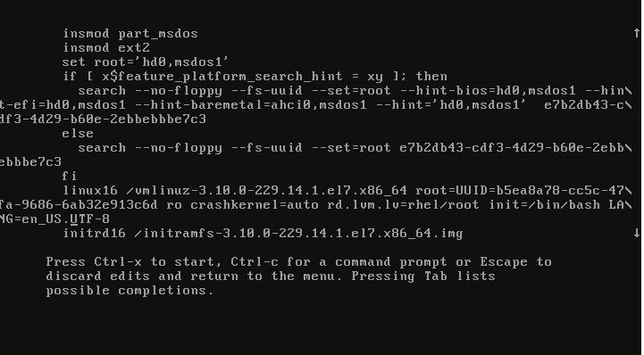The image size is (644, 355).
Task: Click the 'linux16' command word
Action: point(90,191)
